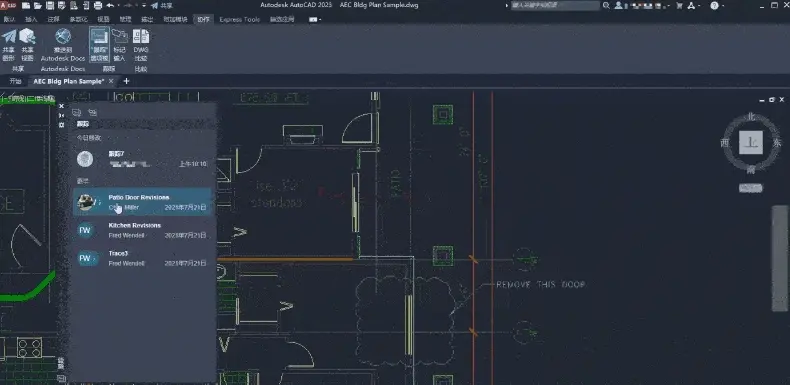This screenshot has width=790, height=385.
Task: Click the user account sign-in icon
Action: (619, 6)
